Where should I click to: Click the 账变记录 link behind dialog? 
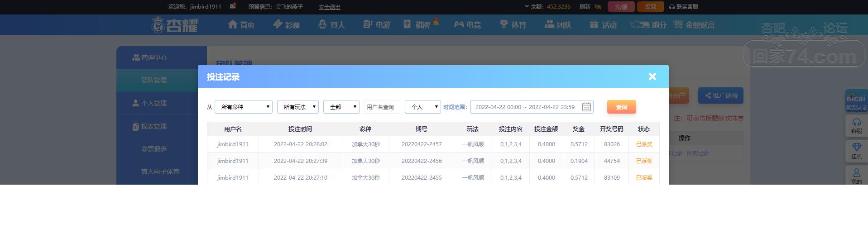coord(697,153)
